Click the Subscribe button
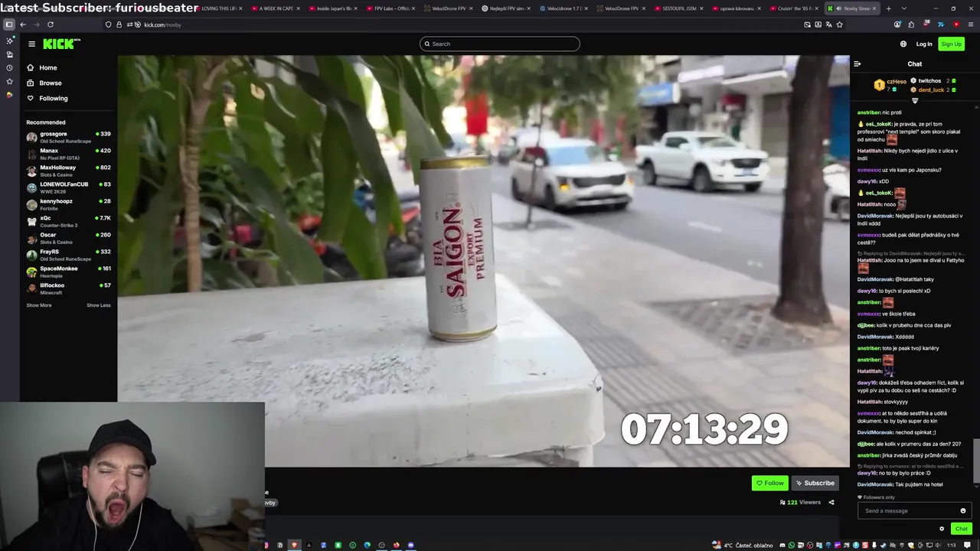Screen dimensions: 980x551 pyautogui.click(x=815, y=483)
